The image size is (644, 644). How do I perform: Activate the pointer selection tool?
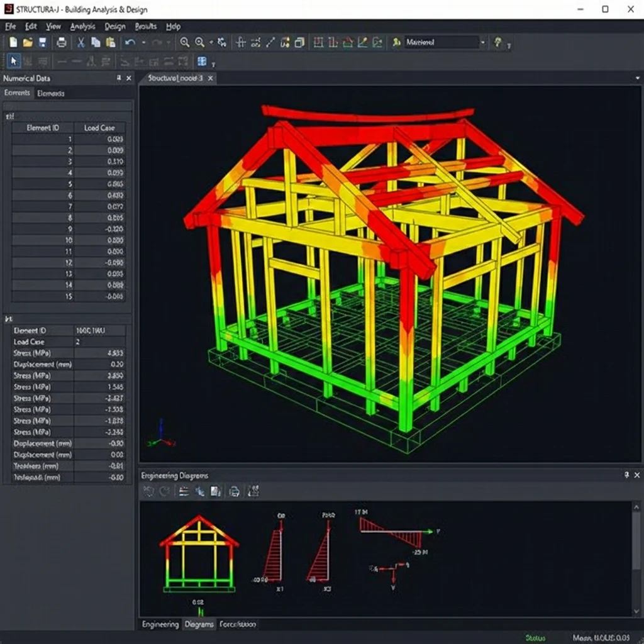coord(14,62)
